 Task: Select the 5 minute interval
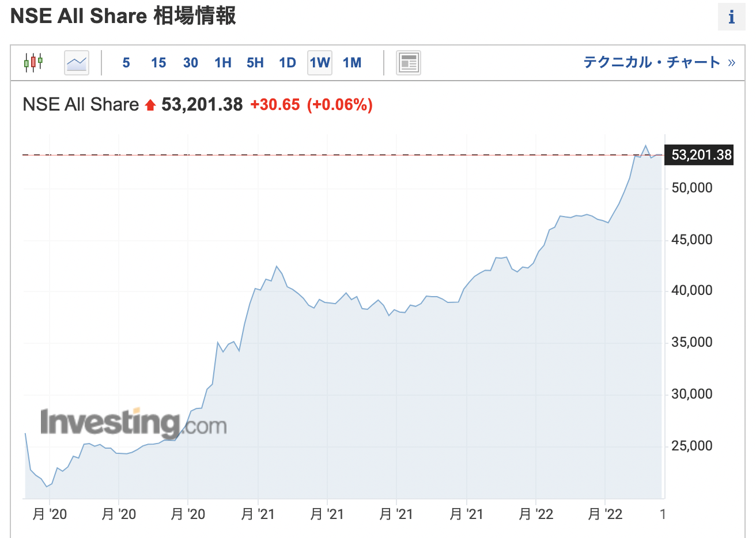126,63
